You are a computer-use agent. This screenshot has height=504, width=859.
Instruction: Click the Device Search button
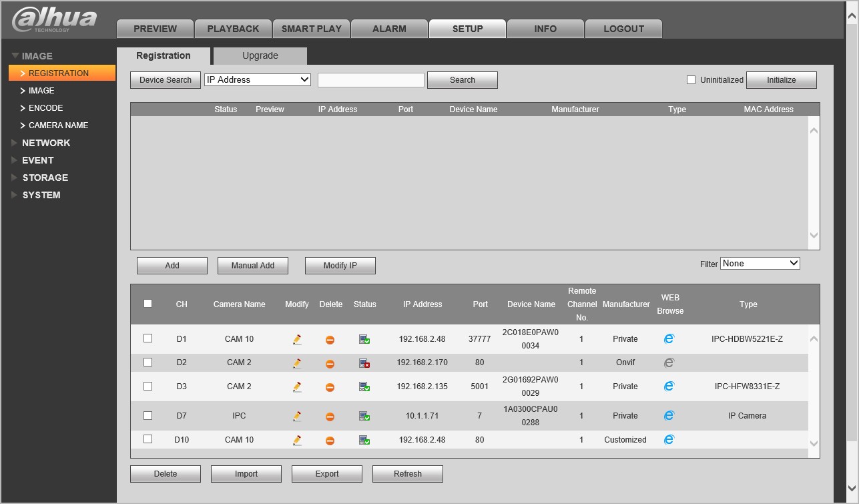[166, 80]
